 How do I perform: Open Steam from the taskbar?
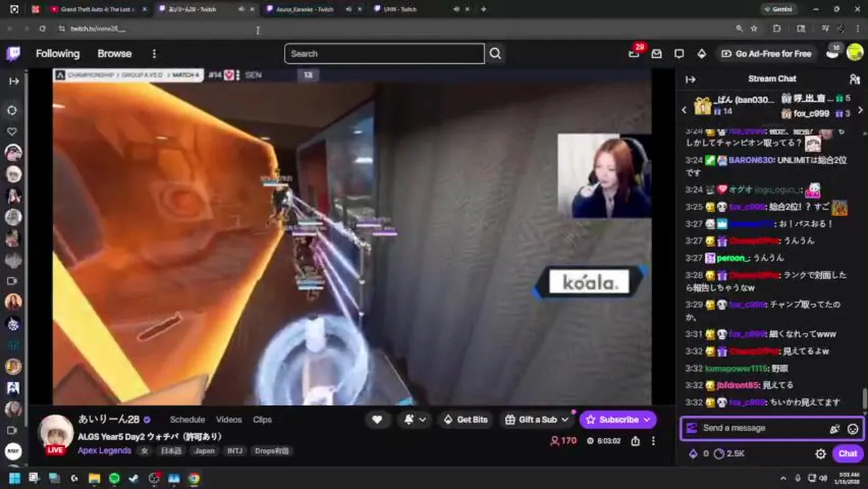[x=134, y=478]
